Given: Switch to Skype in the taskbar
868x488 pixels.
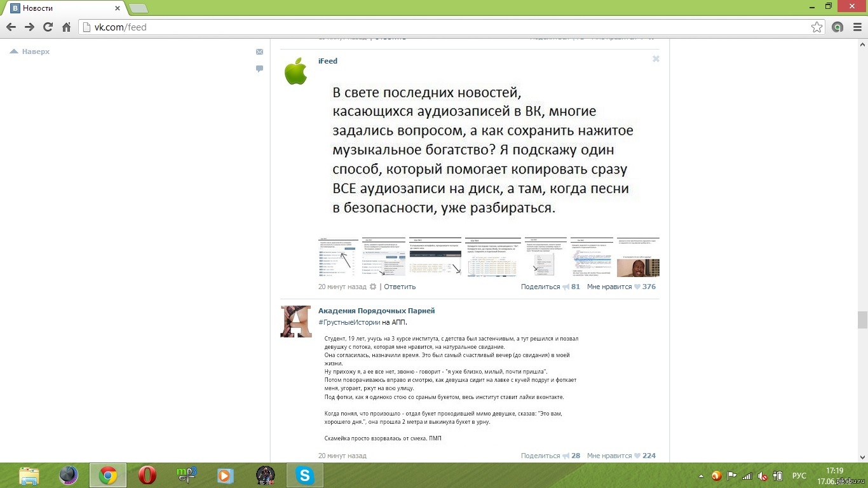Looking at the screenshot, I should pyautogui.click(x=305, y=475).
